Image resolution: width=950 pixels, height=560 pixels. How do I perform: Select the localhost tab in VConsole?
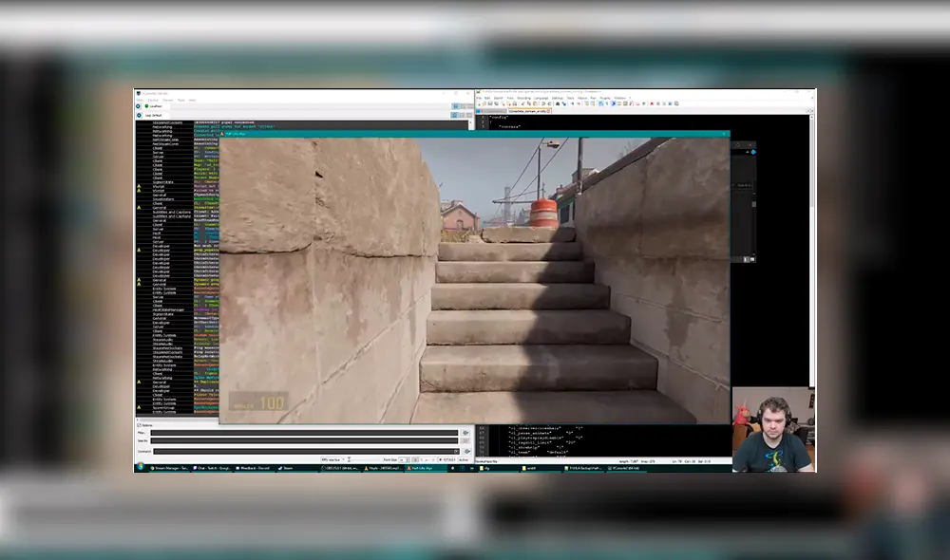tap(155, 105)
